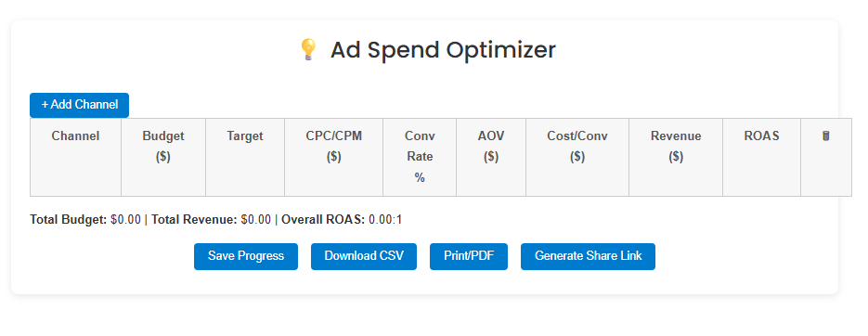Image resolution: width=868 pixels, height=336 pixels.
Task: Click the trash can icon in table header
Action: click(x=825, y=136)
